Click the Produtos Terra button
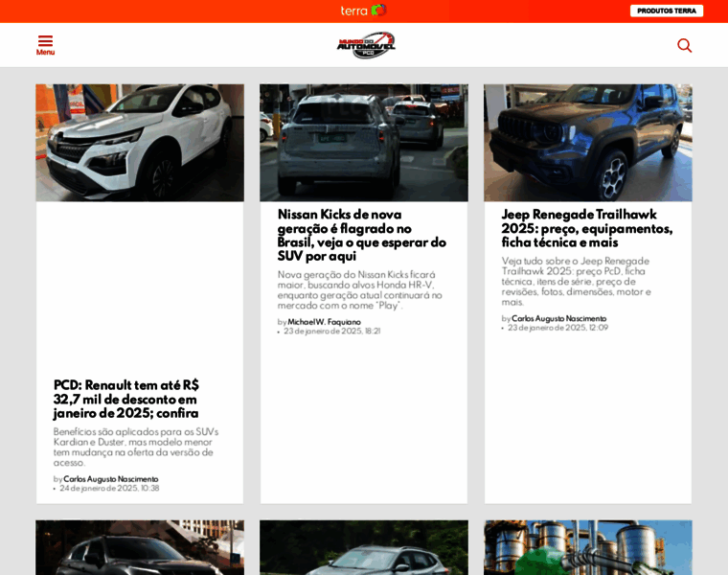Screen dimensions: 728x575 pyautogui.click(x=667, y=11)
